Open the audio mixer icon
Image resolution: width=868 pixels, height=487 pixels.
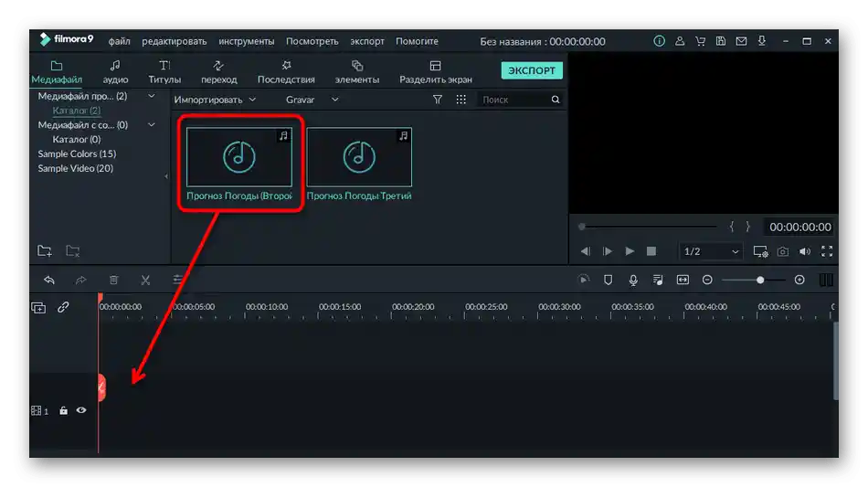[658, 280]
